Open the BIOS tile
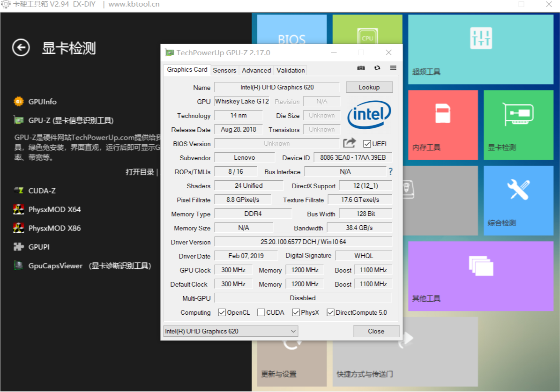The image size is (560, 392). tap(292, 30)
